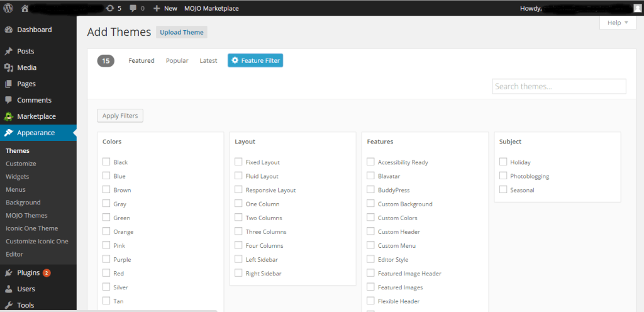Tick the Right Sidebar checkbox
This screenshot has width=644, height=312.
tap(238, 273)
